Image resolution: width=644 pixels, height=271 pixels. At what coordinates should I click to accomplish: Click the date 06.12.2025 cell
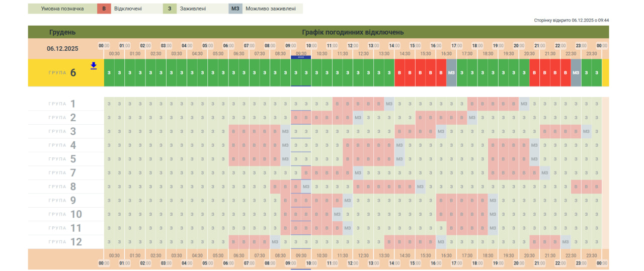pos(62,49)
